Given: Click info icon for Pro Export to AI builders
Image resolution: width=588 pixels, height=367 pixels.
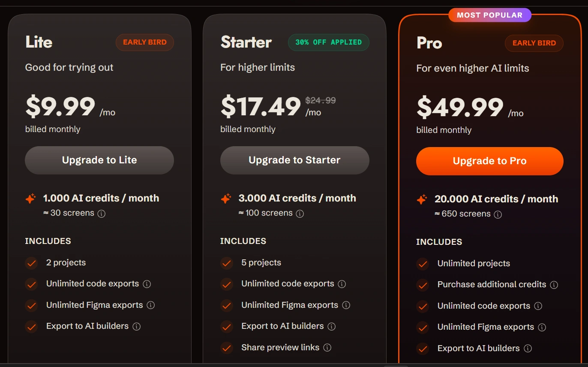Looking at the screenshot, I should 528,349.
